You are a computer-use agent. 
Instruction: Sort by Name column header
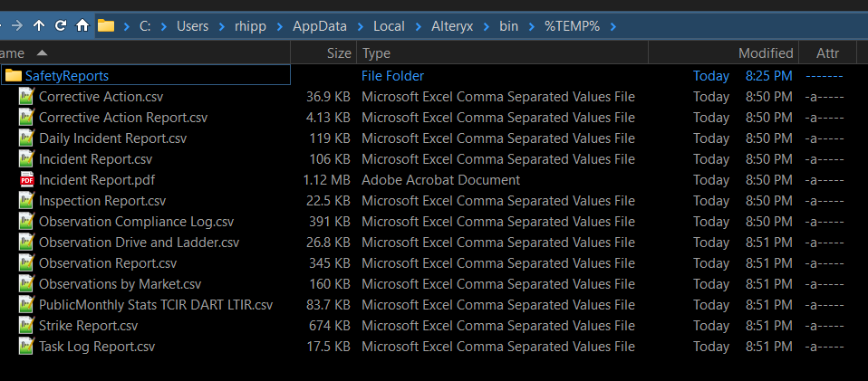point(145,53)
